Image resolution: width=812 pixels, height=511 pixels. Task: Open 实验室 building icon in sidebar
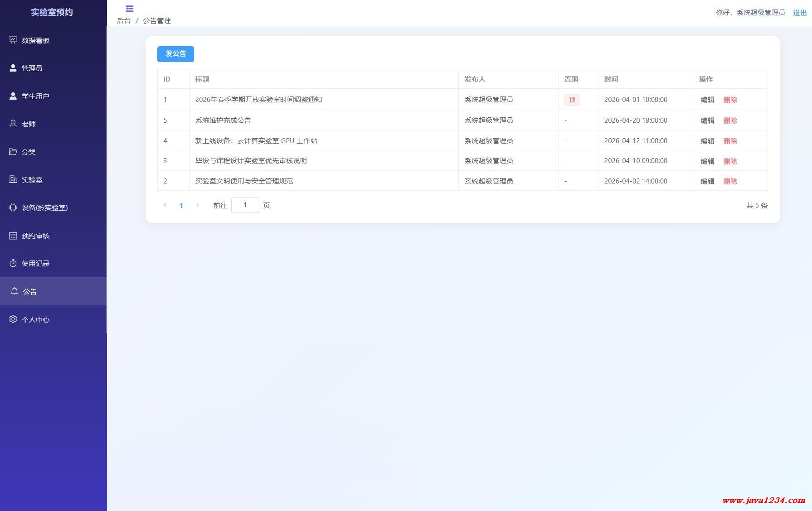[x=13, y=180]
